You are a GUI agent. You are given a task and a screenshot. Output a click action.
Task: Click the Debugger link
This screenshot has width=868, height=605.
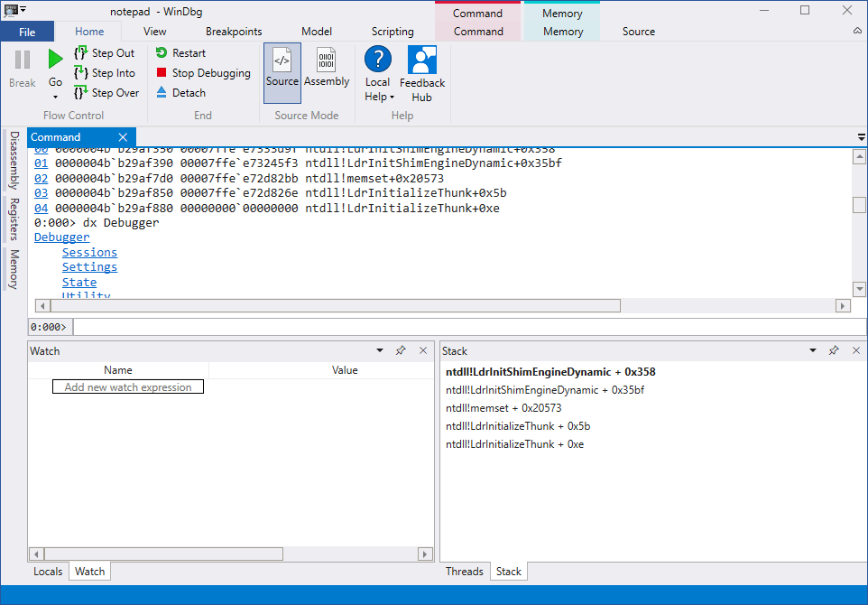tap(62, 237)
